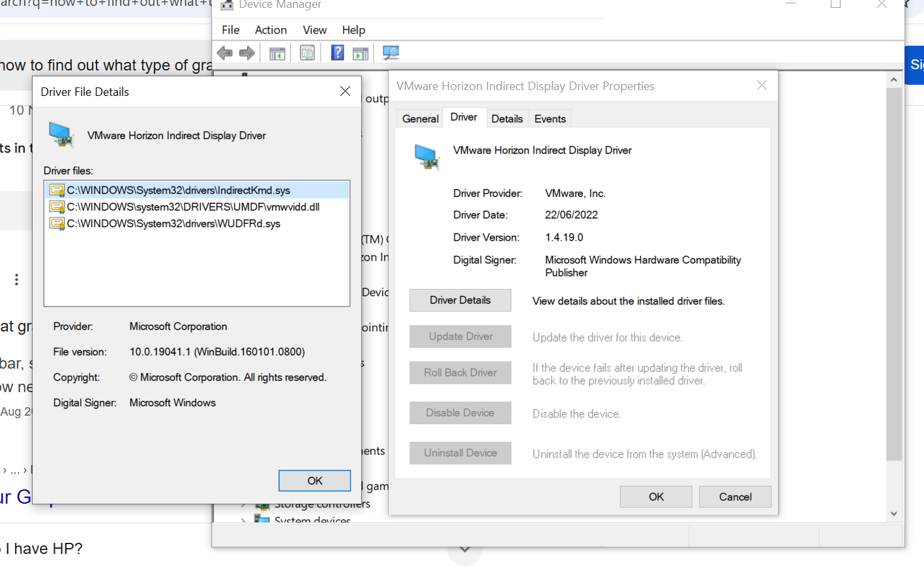This screenshot has height=567, width=924.
Task: Select the Storage controllers tree item
Action: (322, 504)
